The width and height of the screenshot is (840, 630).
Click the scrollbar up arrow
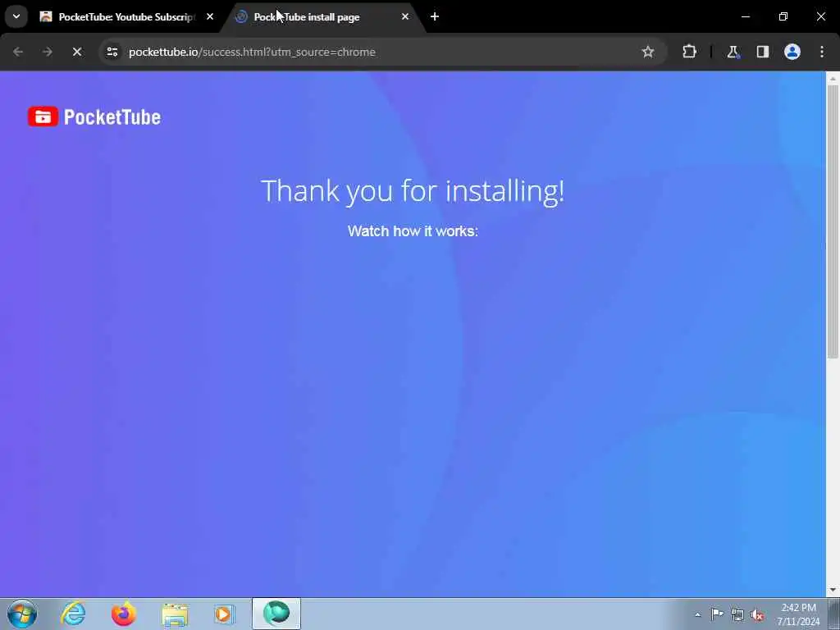pos(833,78)
